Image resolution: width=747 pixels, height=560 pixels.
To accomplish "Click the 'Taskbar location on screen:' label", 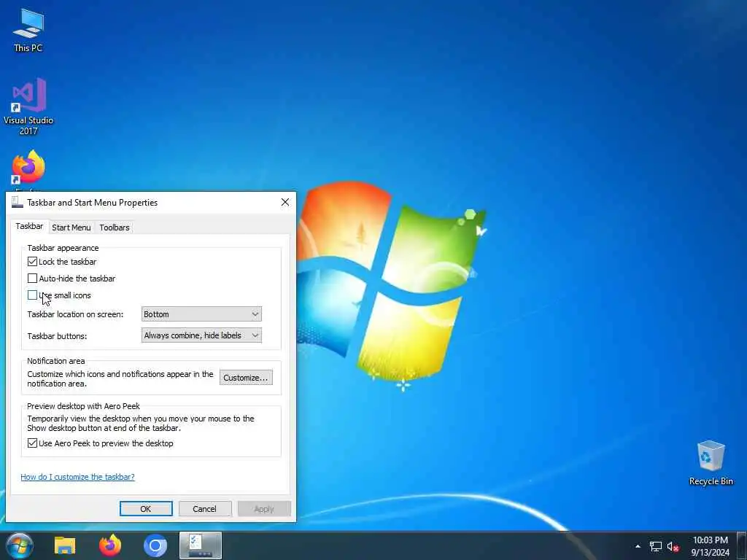I will (75, 314).
